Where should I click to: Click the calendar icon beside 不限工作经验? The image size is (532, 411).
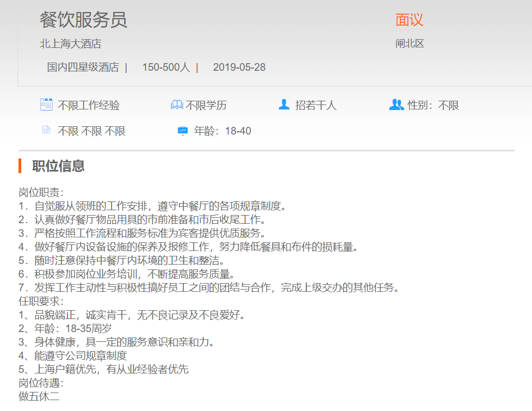(46, 105)
